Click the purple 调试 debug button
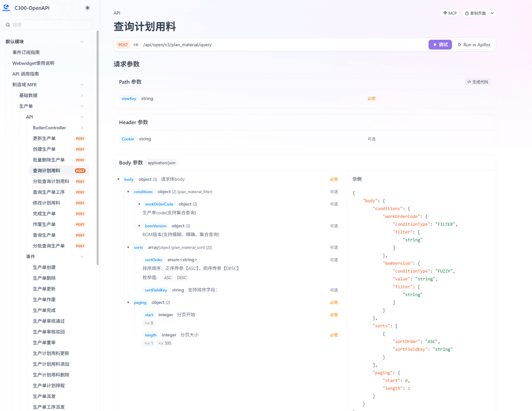532x411 pixels. pos(440,45)
